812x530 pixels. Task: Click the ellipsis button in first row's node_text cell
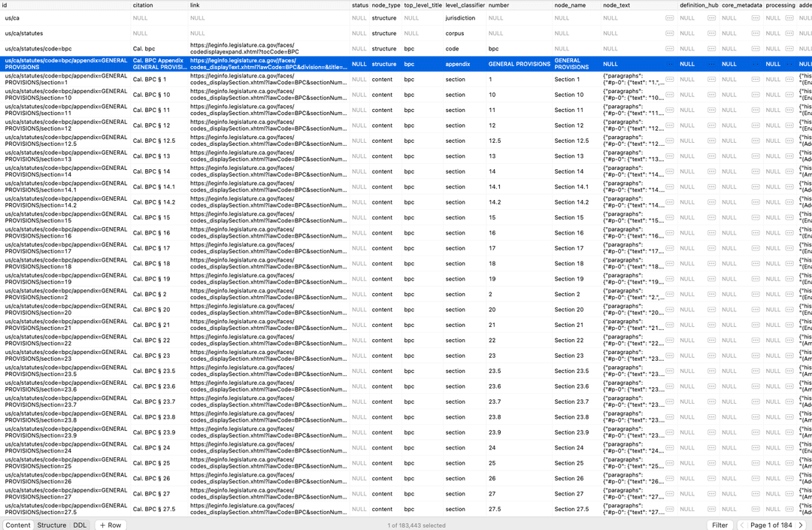click(x=669, y=18)
